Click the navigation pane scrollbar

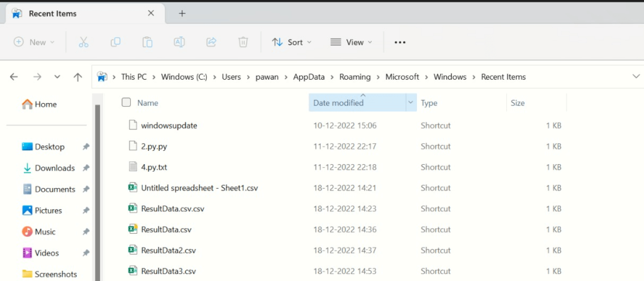click(97, 189)
